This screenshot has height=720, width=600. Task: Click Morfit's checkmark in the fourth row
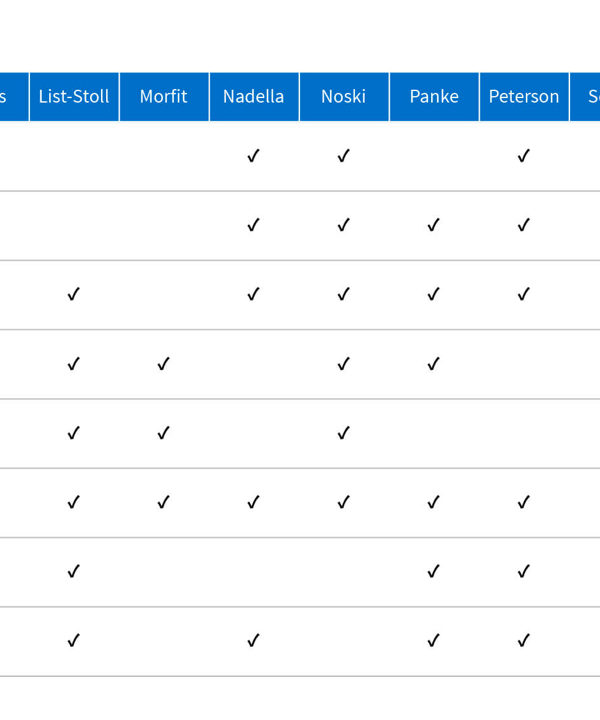coord(163,364)
